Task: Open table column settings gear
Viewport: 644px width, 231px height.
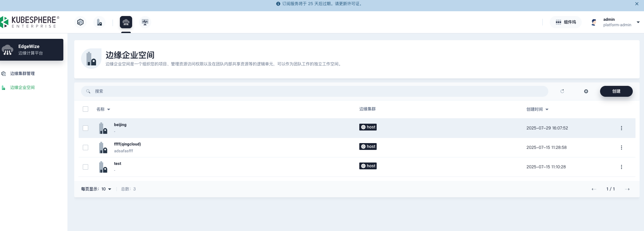Action: click(586, 91)
